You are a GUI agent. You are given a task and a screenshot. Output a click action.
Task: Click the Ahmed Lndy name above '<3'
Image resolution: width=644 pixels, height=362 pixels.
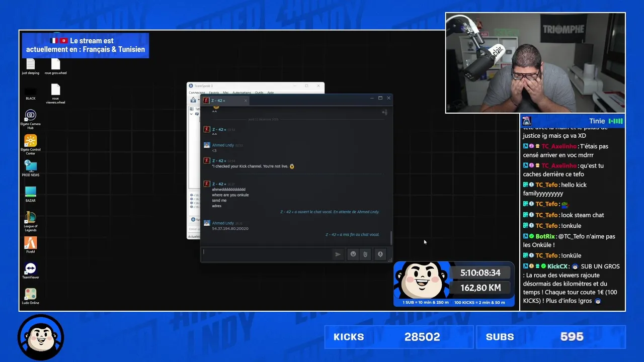click(x=223, y=145)
